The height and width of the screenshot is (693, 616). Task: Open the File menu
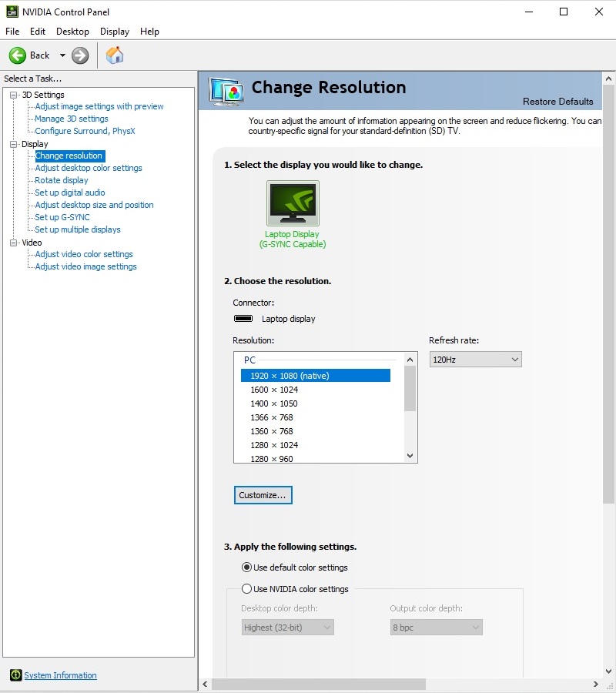coord(12,32)
